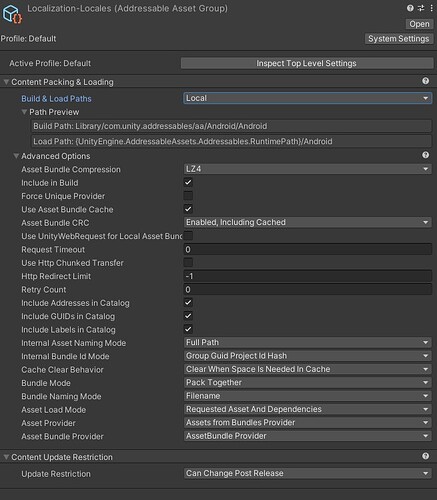437x500 pixels.
Task: Click the Open button
Action: point(419,24)
